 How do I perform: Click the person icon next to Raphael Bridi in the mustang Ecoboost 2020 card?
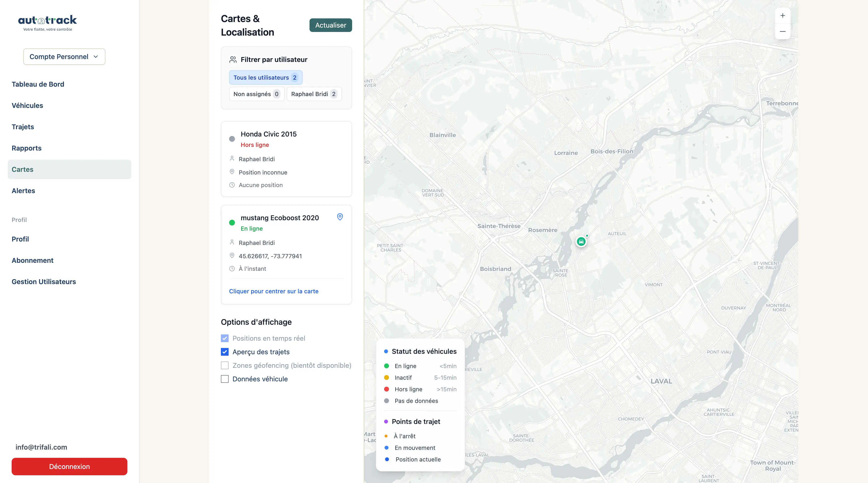[x=232, y=242]
